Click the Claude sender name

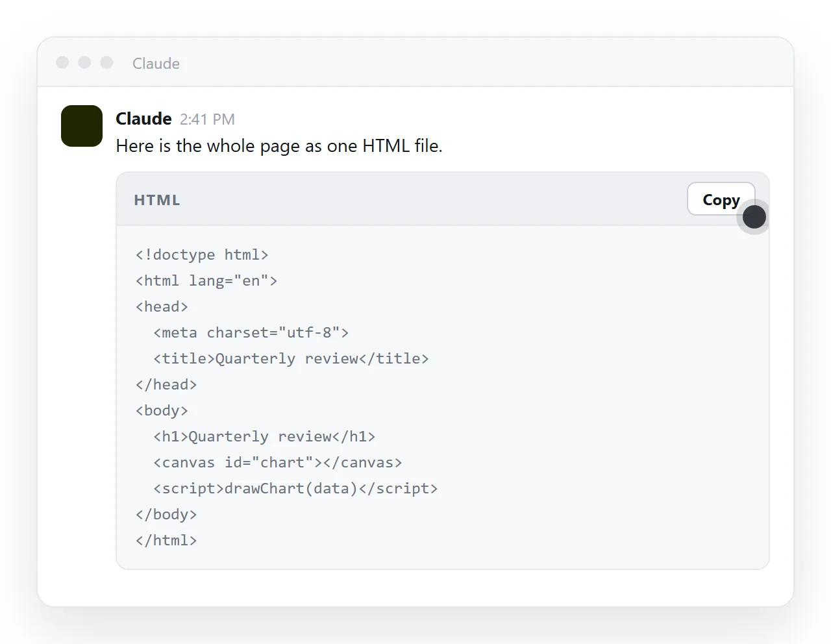pos(143,119)
